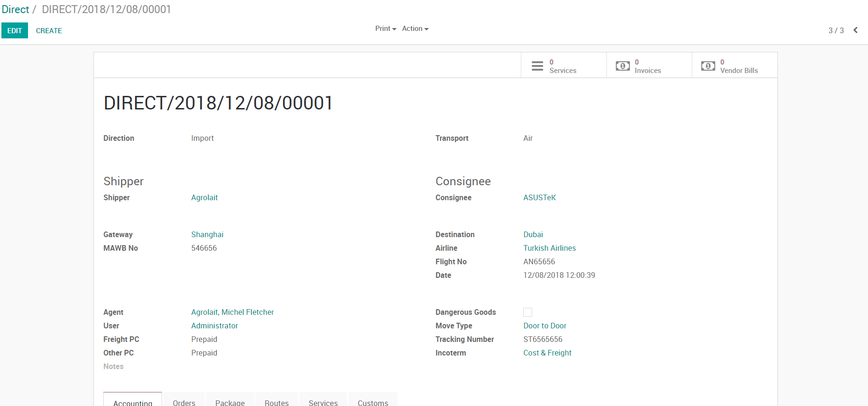The height and width of the screenshot is (406, 868).
Task: Open the Agrolait shipper link
Action: [x=204, y=198]
